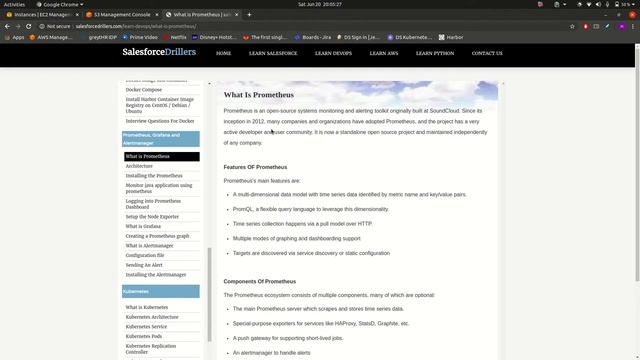Viewport: 640px width, 360px height.
Task: Open the purple Chrome profile avatar
Action: (622, 26)
